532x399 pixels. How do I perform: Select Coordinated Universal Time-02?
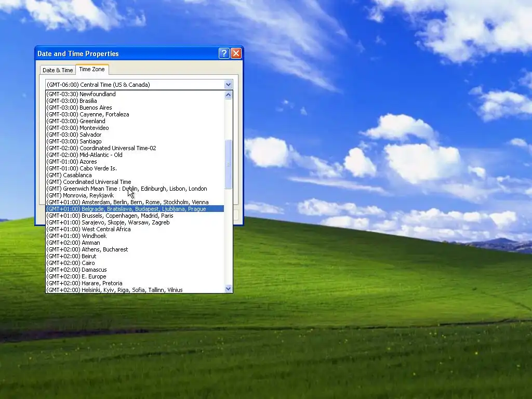pos(135,148)
